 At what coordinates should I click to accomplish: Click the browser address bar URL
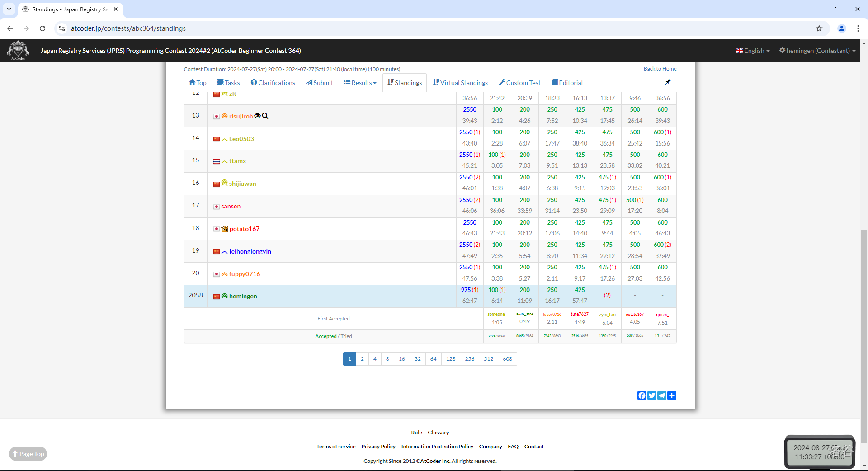click(x=128, y=28)
